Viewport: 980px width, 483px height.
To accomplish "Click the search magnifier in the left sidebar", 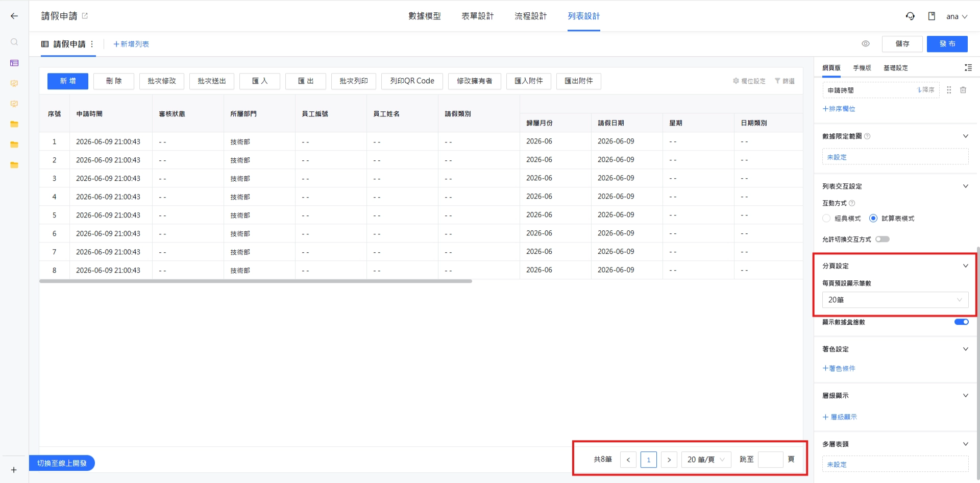I will coord(14,42).
